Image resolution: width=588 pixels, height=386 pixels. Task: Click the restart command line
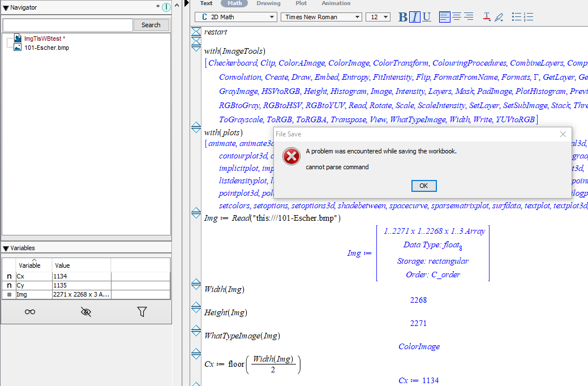pyautogui.click(x=216, y=32)
